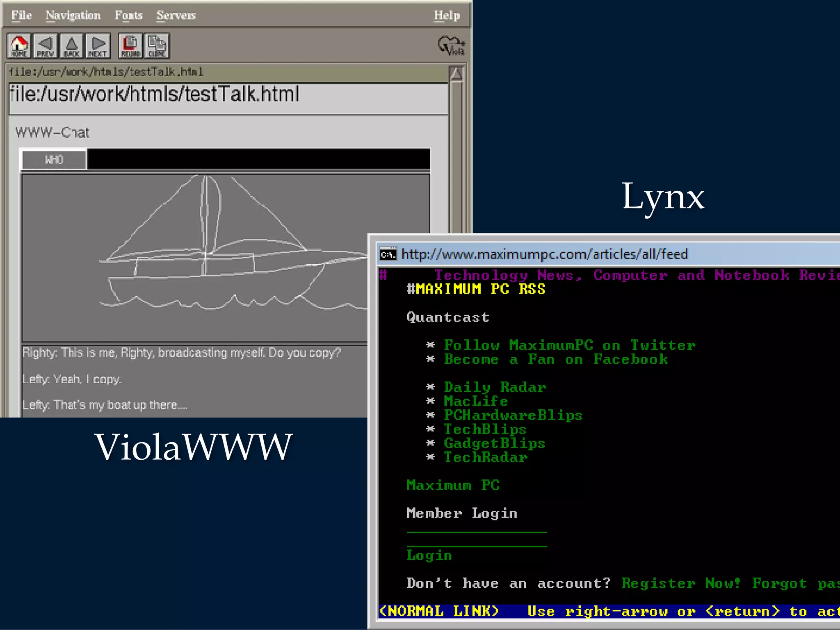Follow the 'Follow MaximumPC on Twitter' link

569,345
